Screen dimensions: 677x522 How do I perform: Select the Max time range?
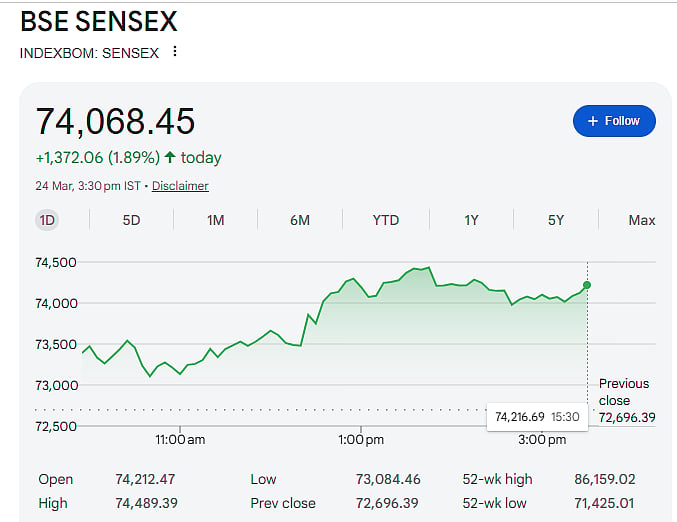click(x=642, y=220)
